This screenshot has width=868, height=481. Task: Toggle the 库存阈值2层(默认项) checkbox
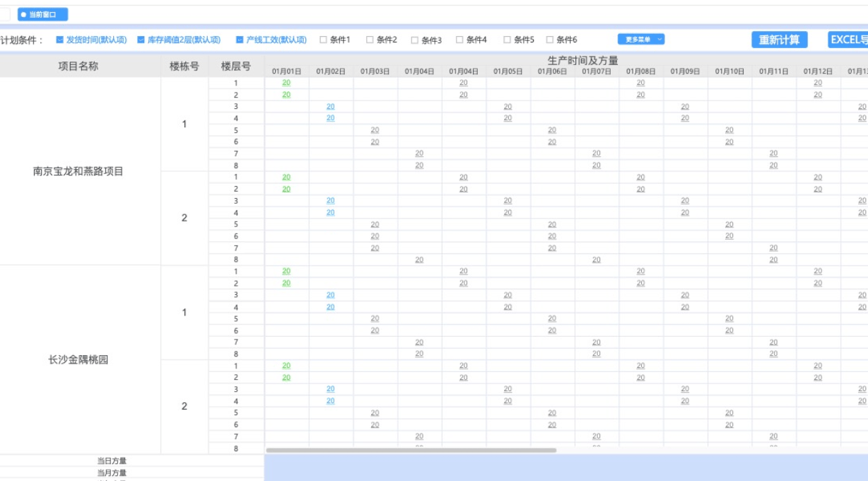(x=141, y=40)
